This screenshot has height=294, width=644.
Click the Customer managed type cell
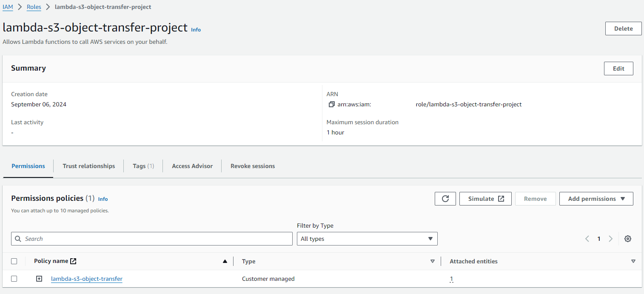(268, 279)
